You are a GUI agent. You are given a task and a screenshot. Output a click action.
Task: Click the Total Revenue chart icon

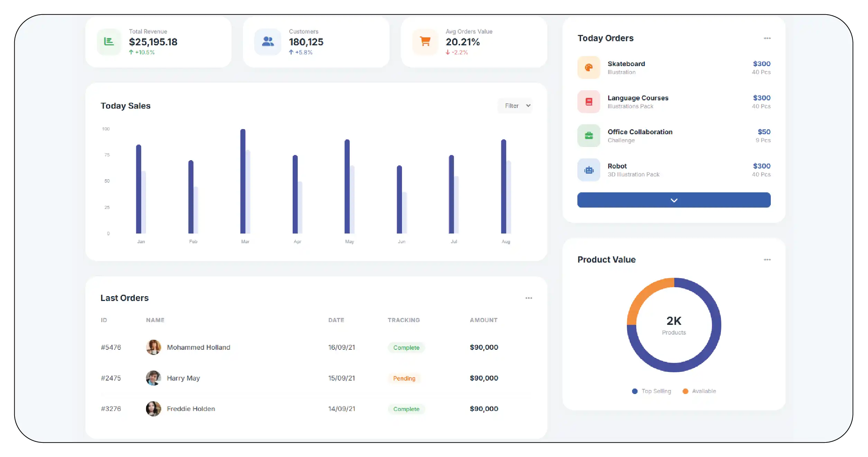(109, 42)
